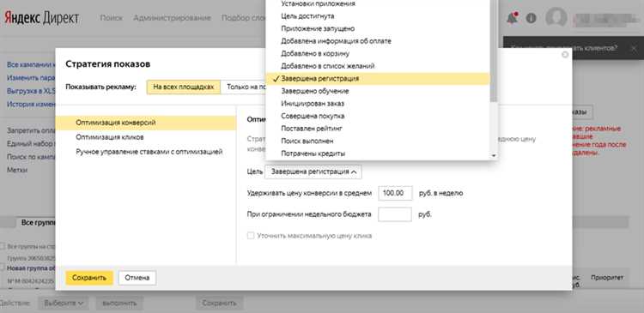Image resolution: width=644 pixels, height=313 pixels.
Task: Close the strategy dialog with X icon
Action: 565,54
